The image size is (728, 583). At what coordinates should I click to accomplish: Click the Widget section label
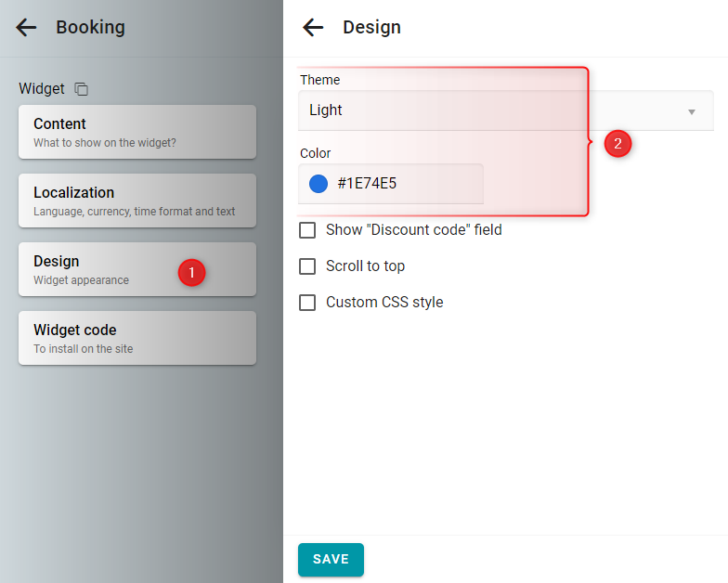(42, 88)
